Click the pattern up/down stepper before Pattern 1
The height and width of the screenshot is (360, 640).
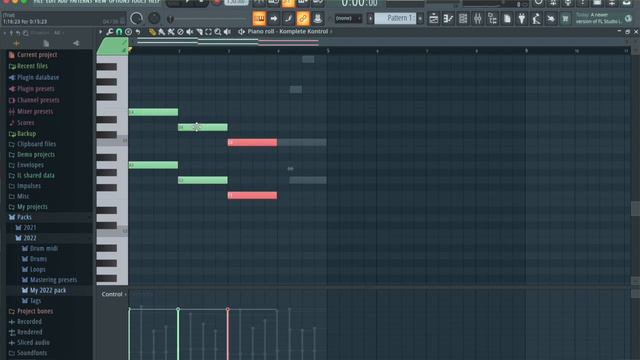[370, 18]
